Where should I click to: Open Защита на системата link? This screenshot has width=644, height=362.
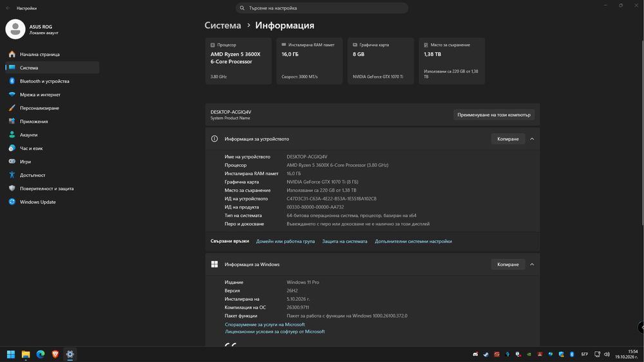click(x=345, y=242)
